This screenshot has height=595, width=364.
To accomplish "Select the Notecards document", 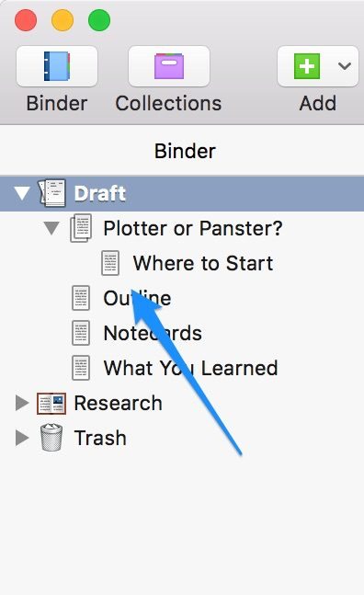I will point(182,333).
